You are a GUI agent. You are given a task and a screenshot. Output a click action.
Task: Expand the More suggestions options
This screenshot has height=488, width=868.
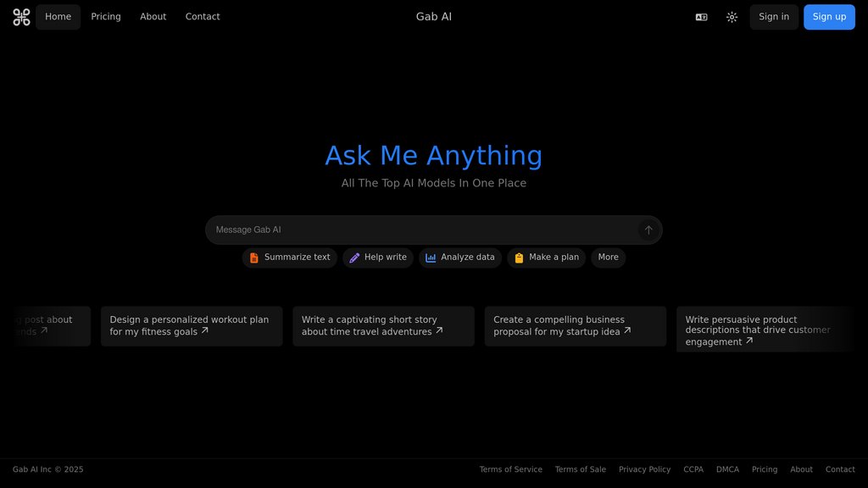pos(608,258)
